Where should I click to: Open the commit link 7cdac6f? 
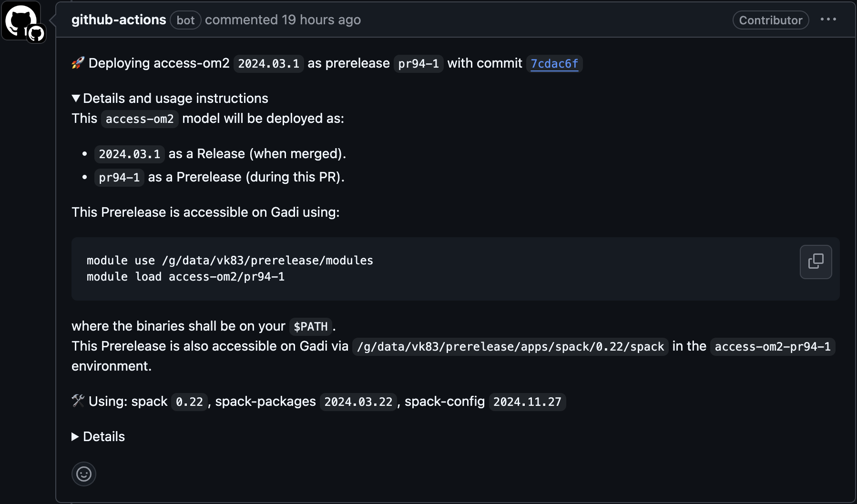(554, 63)
